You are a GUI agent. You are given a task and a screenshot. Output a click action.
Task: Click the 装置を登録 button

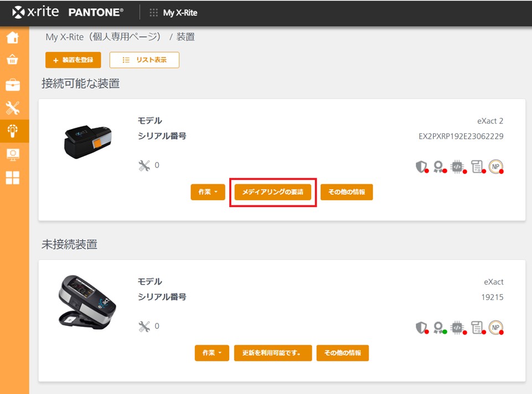point(73,60)
